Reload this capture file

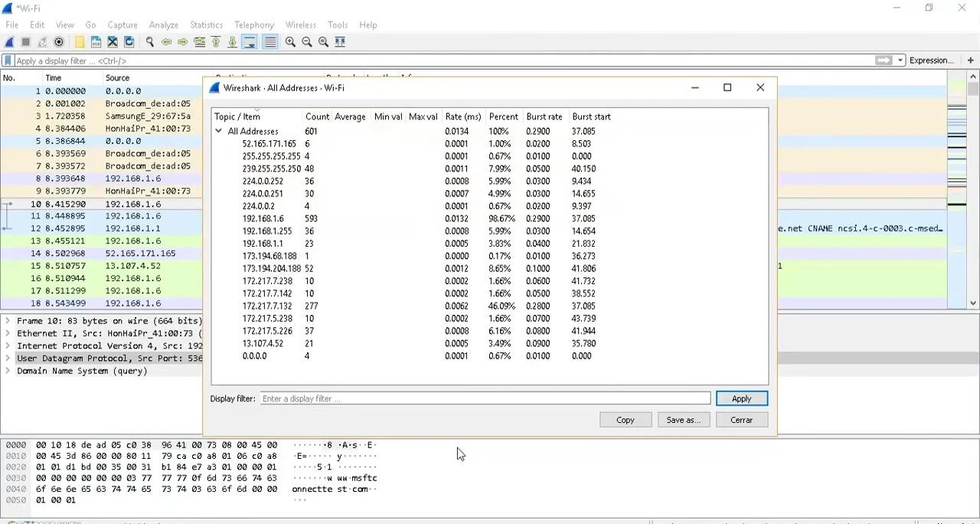click(x=129, y=42)
